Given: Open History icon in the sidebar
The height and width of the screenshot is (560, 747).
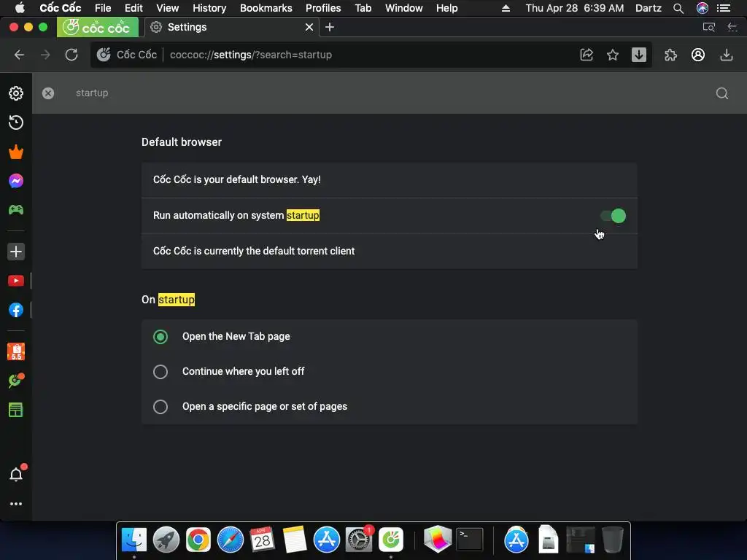Looking at the screenshot, I should tap(16, 122).
